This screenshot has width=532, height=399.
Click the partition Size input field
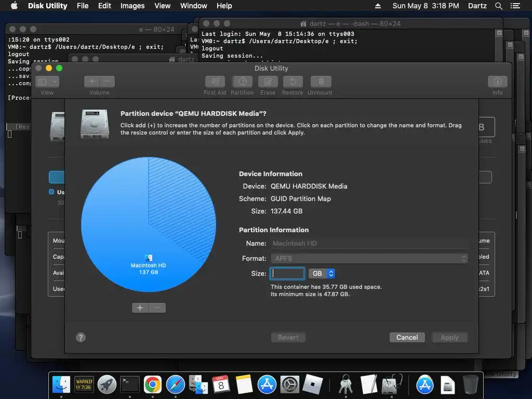287,273
